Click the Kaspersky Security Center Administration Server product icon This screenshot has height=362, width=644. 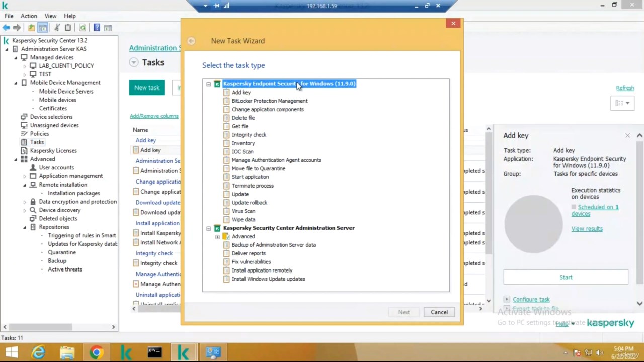(x=217, y=228)
